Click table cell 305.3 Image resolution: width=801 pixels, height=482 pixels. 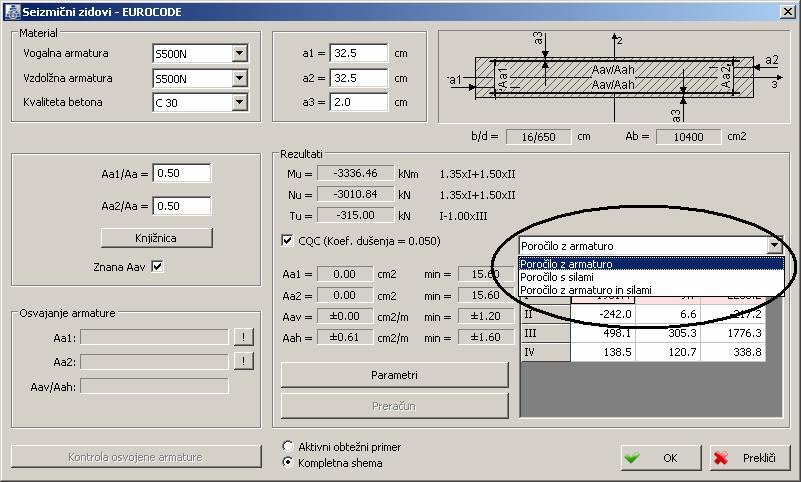point(668,333)
